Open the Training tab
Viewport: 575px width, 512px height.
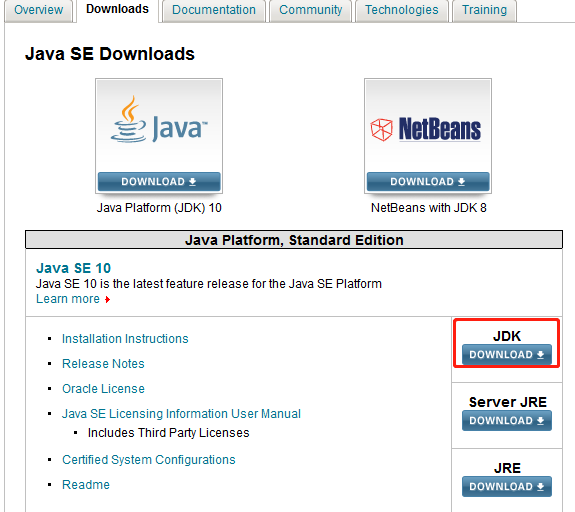pos(484,10)
